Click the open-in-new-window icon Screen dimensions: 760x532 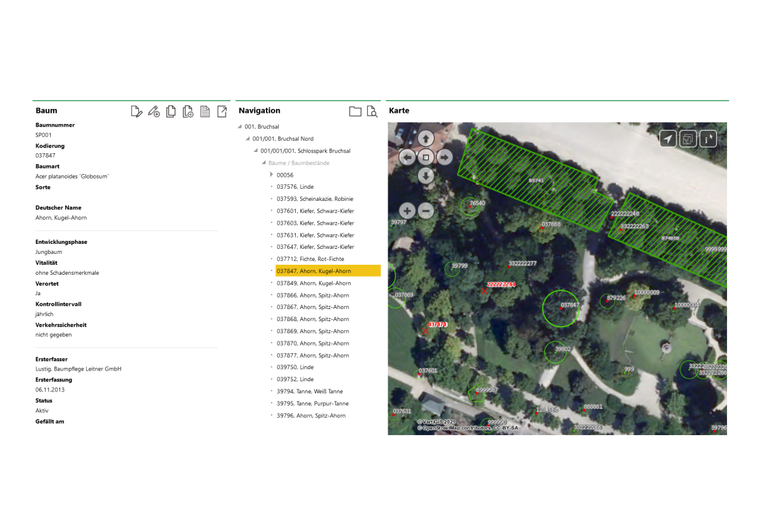pos(222,111)
